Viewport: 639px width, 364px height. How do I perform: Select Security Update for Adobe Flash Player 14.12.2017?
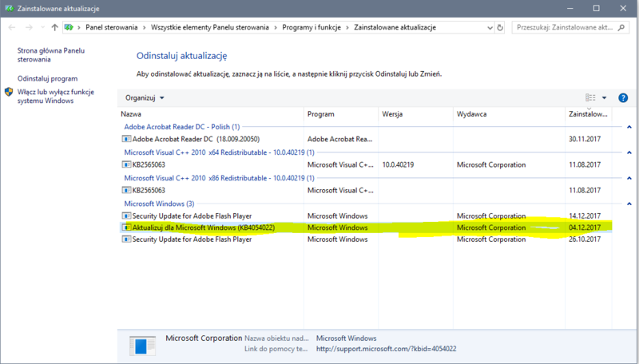[x=366, y=216]
